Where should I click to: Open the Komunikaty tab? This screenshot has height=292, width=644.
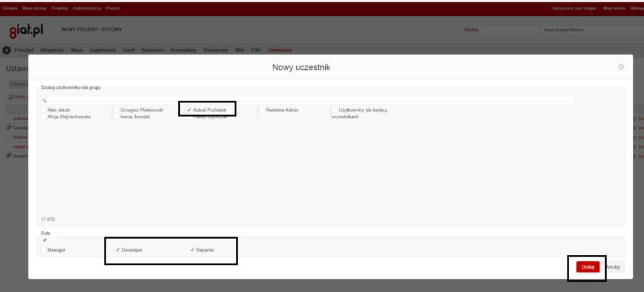pyautogui.click(x=184, y=50)
